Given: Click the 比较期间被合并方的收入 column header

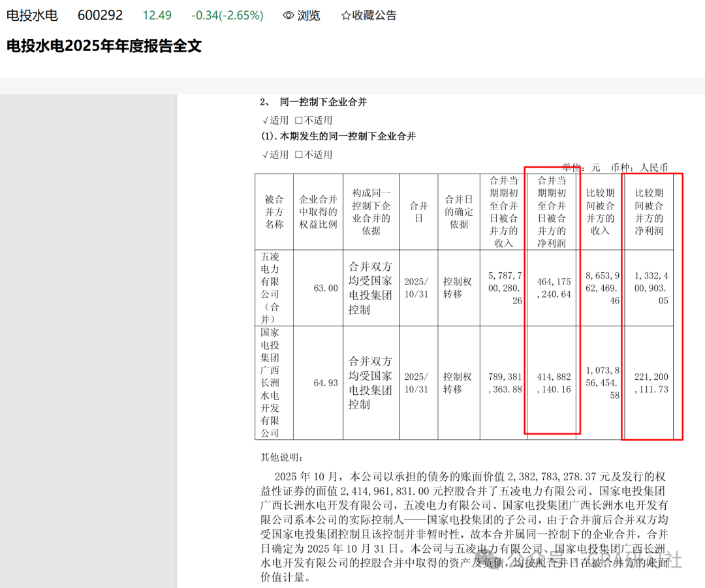Looking at the screenshot, I should (x=601, y=211).
